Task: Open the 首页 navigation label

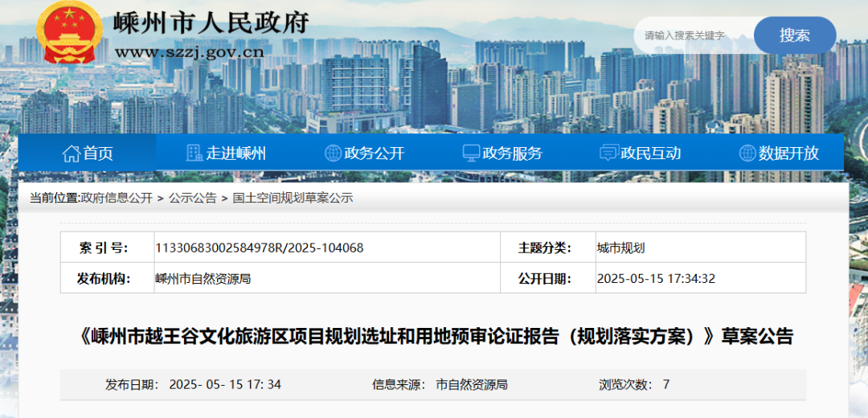Action: tap(98, 154)
